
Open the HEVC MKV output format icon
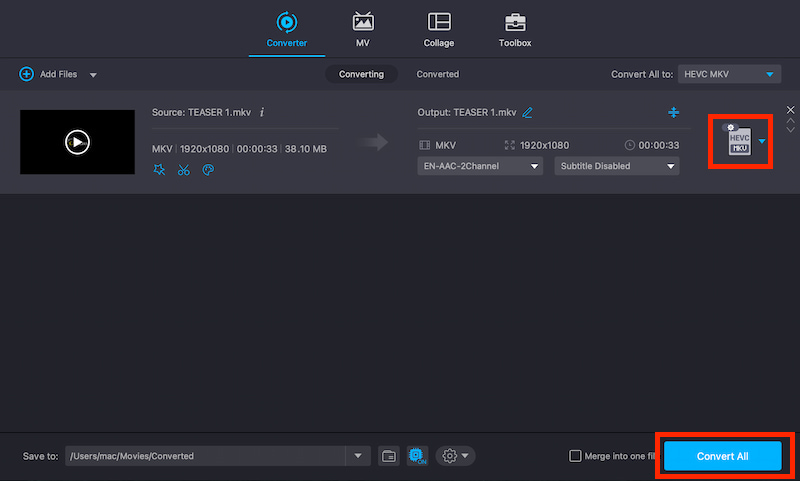[739, 140]
